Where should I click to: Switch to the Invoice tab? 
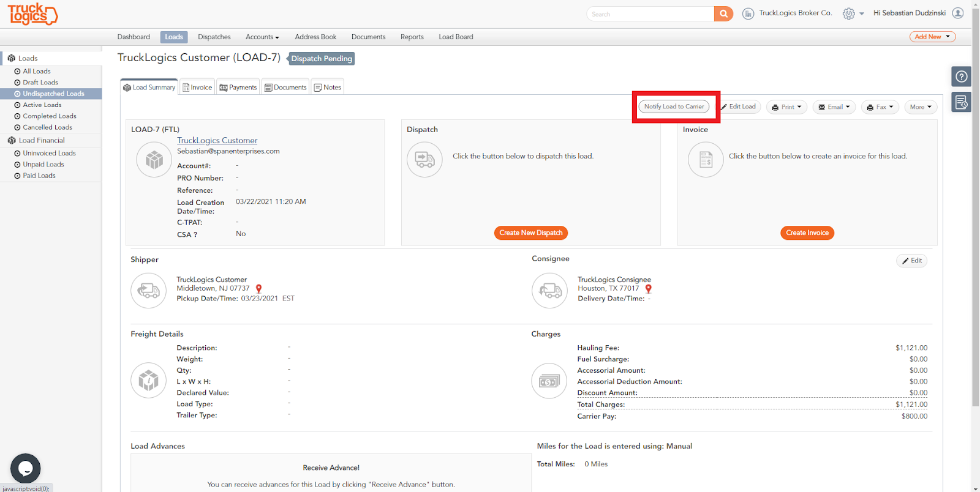(x=197, y=88)
